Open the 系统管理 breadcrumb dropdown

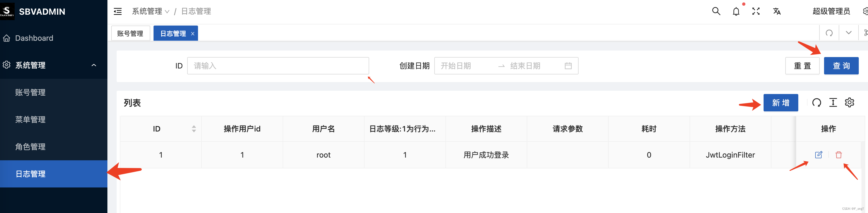coord(150,11)
